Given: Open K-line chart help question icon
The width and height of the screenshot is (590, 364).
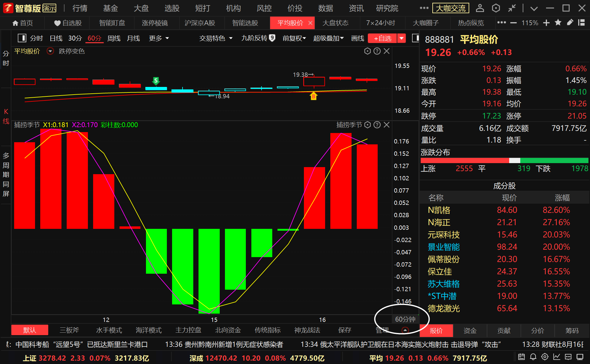Looking at the screenshot, I should click(x=377, y=51).
